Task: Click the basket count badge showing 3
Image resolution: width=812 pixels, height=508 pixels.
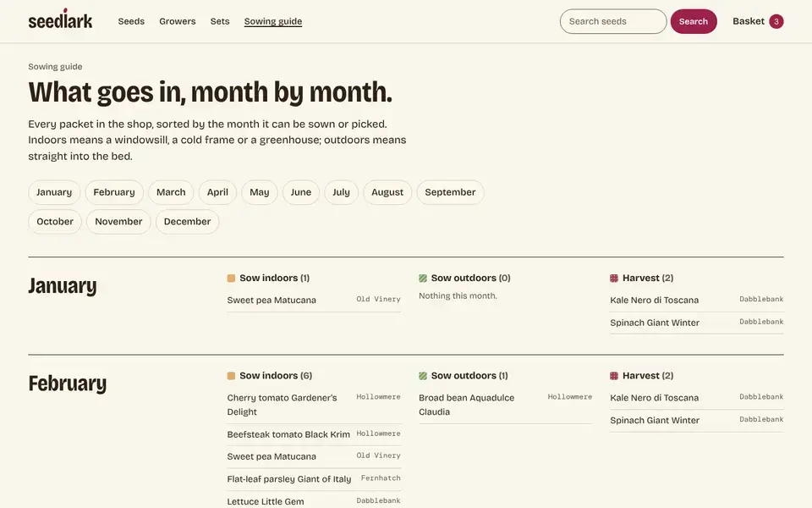Action: click(776, 21)
